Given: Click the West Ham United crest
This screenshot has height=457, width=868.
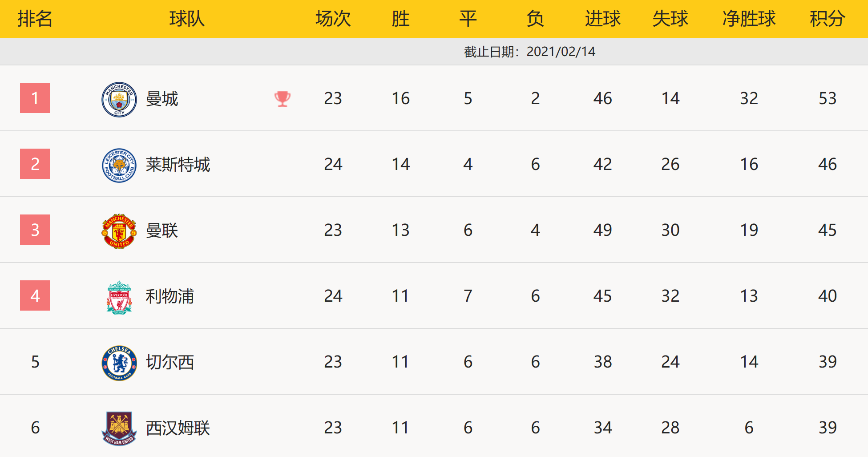Looking at the screenshot, I should tap(119, 429).
